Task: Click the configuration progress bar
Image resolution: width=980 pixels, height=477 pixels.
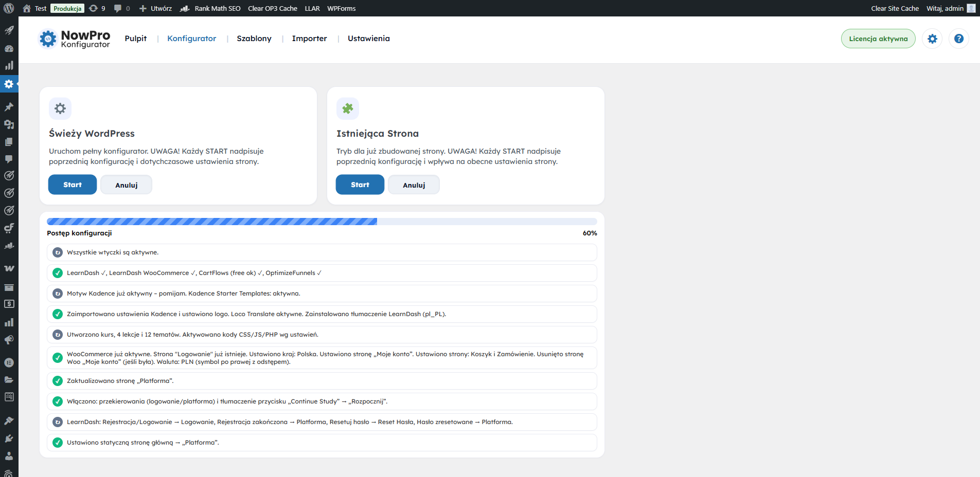Action: click(322, 222)
